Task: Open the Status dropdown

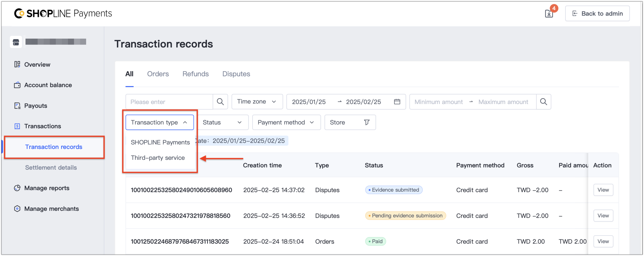Action: pos(223,122)
